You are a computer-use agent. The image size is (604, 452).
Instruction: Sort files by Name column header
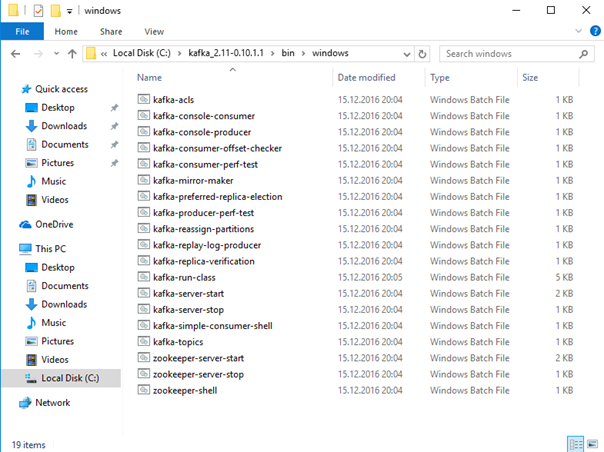point(149,77)
